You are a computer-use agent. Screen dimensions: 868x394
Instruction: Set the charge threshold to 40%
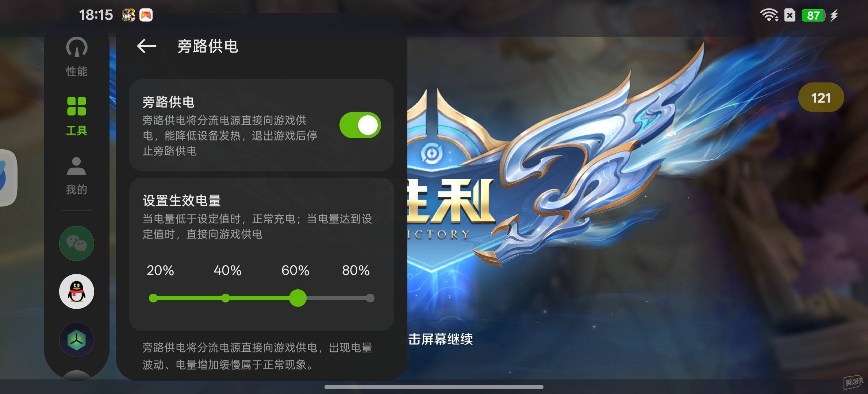(x=226, y=298)
